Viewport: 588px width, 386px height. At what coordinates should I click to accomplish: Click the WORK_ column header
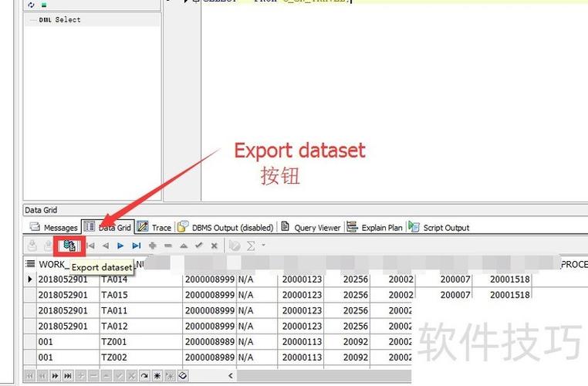pyautogui.click(x=52, y=264)
